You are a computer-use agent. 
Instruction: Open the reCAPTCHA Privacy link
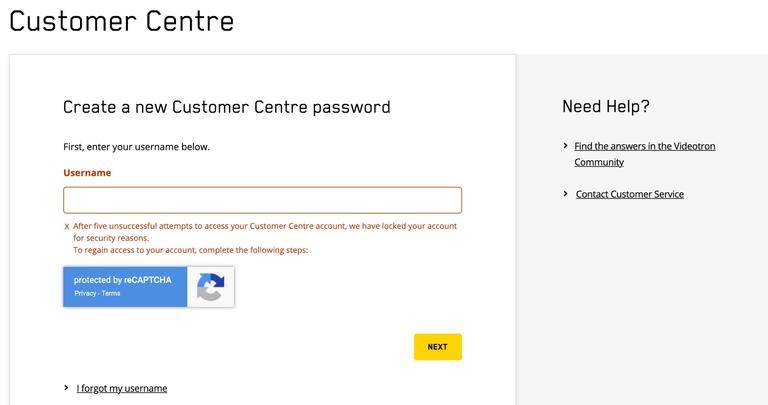coord(85,293)
